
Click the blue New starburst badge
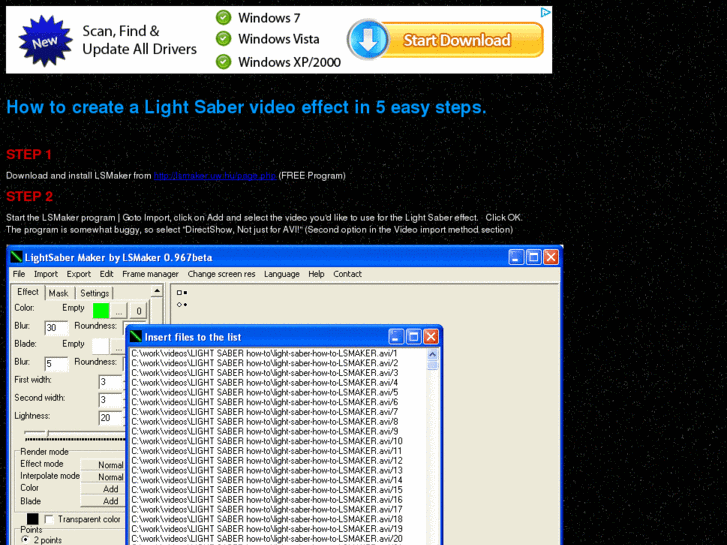tap(45, 41)
